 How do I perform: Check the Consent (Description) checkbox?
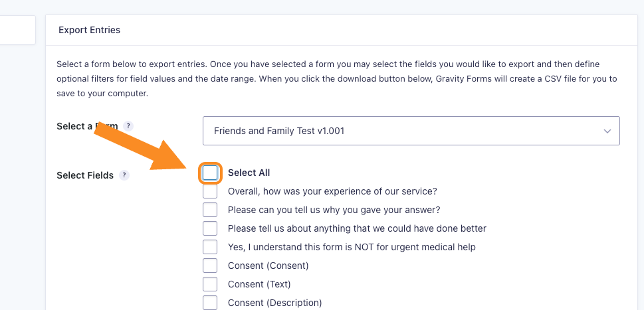click(x=210, y=303)
